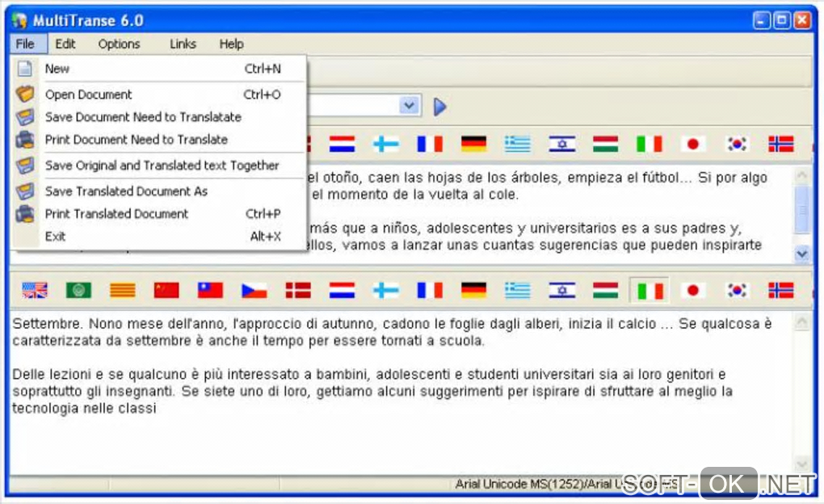The width and height of the screenshot is (824, 504).
Task: Choose the German flag in the source-language row
Action: click(474, 144)
